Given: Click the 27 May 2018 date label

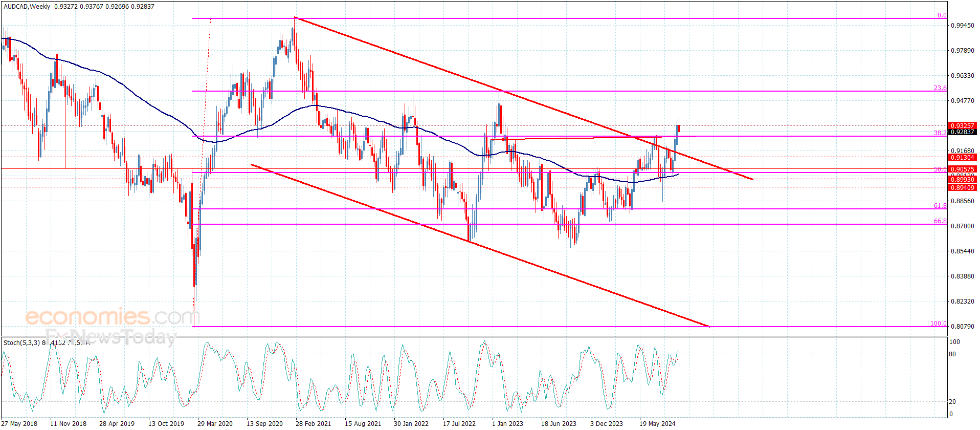Looking at the screenshot, I should click(19, 423).
